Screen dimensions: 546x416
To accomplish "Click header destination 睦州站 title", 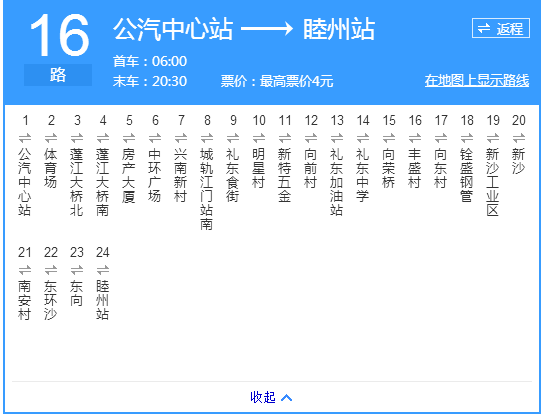I will coord(339,29).
